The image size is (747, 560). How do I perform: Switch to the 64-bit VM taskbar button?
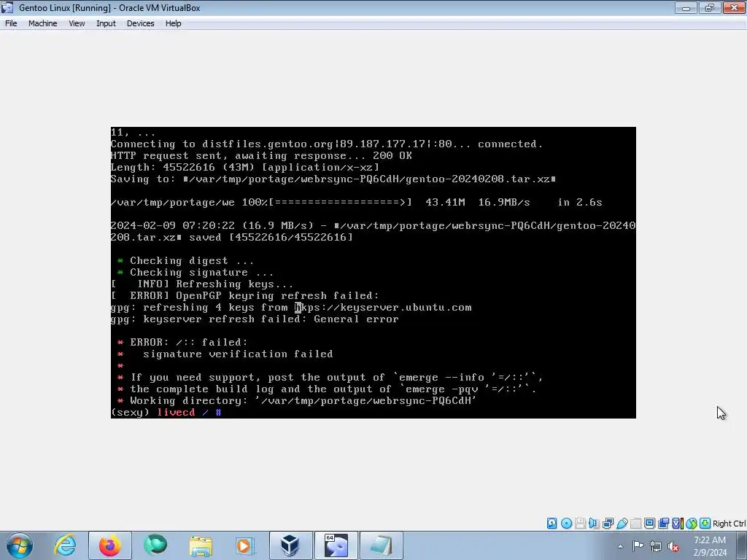pyautogui.click(x=336, y=545)
